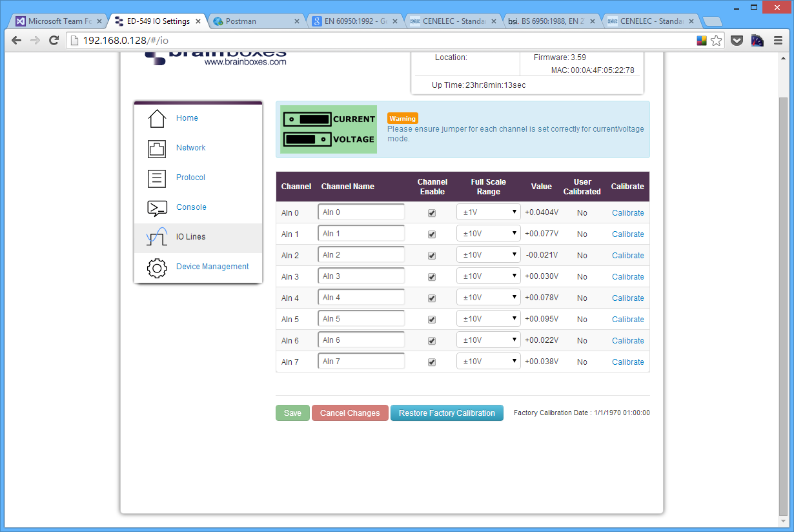Click the IO Lines waveform icon
The width and height of the screenshot is (794, 532).
pyautogui.click(x=157, y=237)
